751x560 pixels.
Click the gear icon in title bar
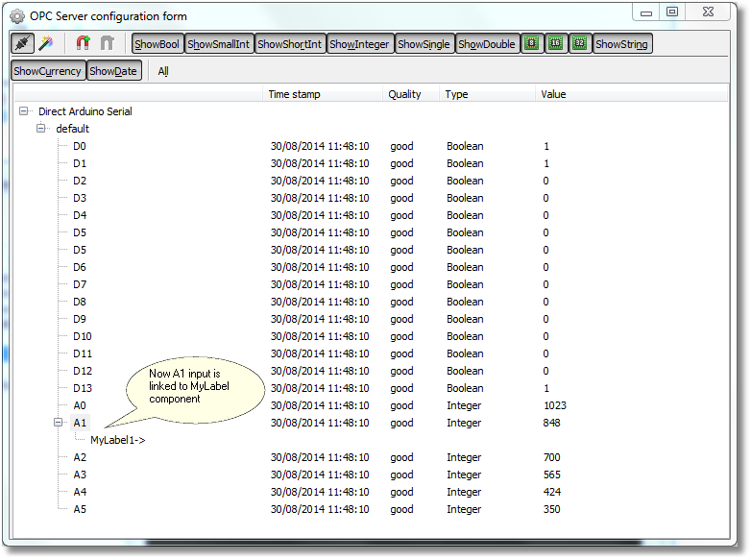point(17,16)
